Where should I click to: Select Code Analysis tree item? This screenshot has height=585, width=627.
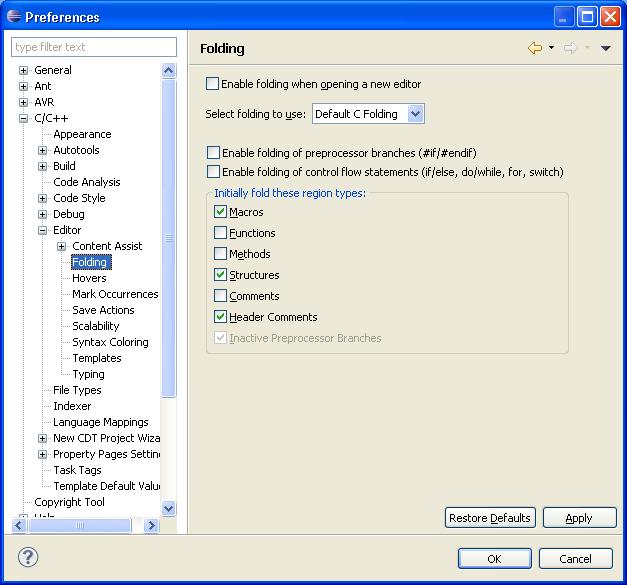click(87, 182)
